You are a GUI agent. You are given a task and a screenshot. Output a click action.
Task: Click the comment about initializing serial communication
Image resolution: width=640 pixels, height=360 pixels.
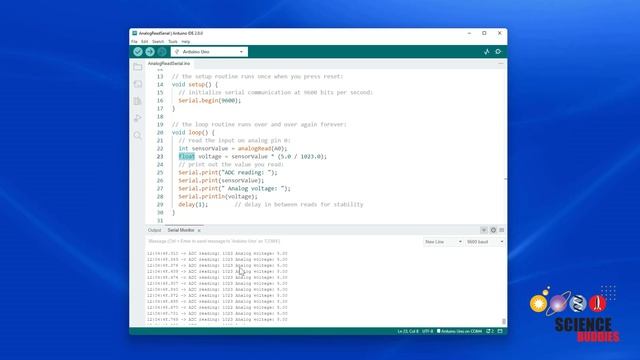[276, 93]
